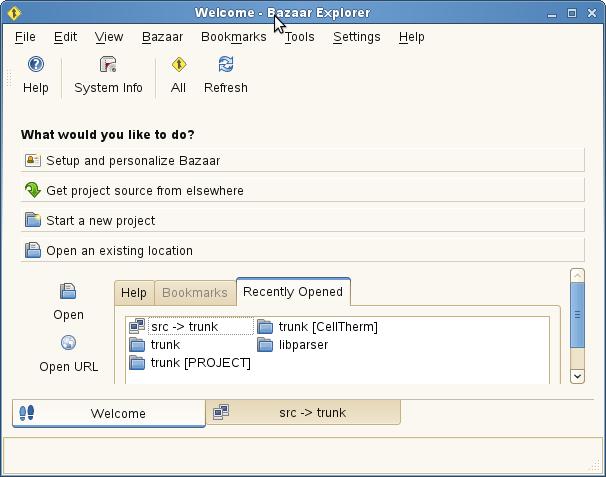Click the src -> trunk checkout icon in the list

coord(137,326)
